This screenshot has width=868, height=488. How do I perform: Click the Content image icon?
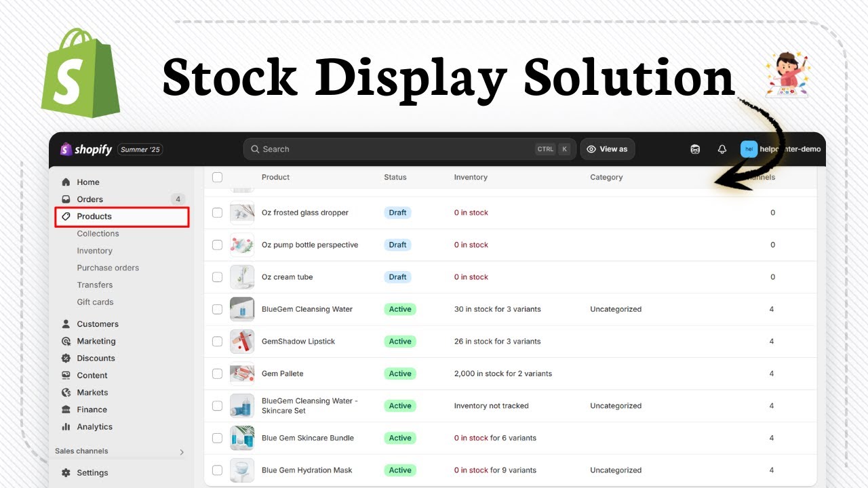click(x=66, y=375)
